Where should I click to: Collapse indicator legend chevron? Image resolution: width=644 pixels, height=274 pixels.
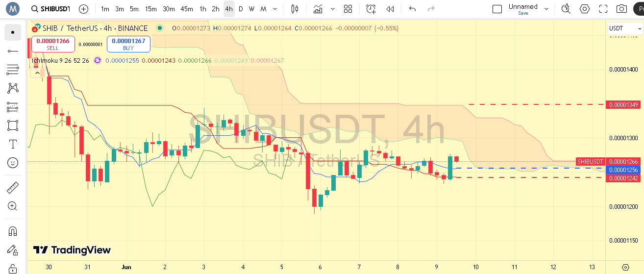click(36, 73)
